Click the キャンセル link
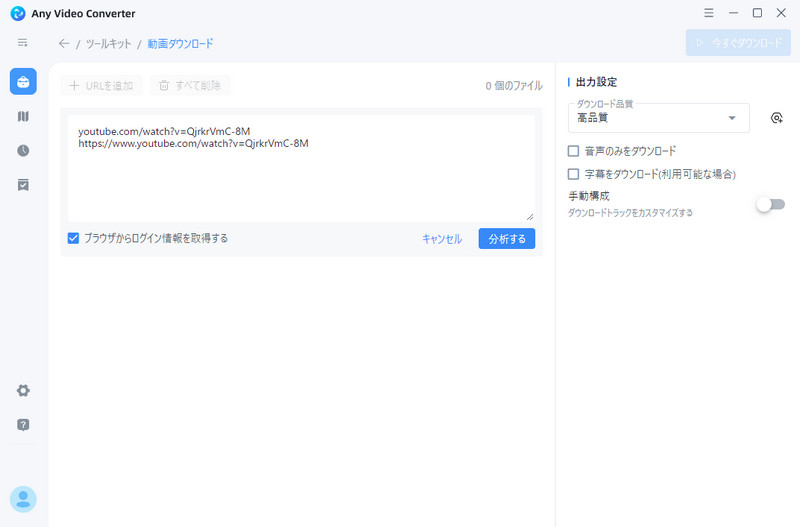 (x=442, y=239)
